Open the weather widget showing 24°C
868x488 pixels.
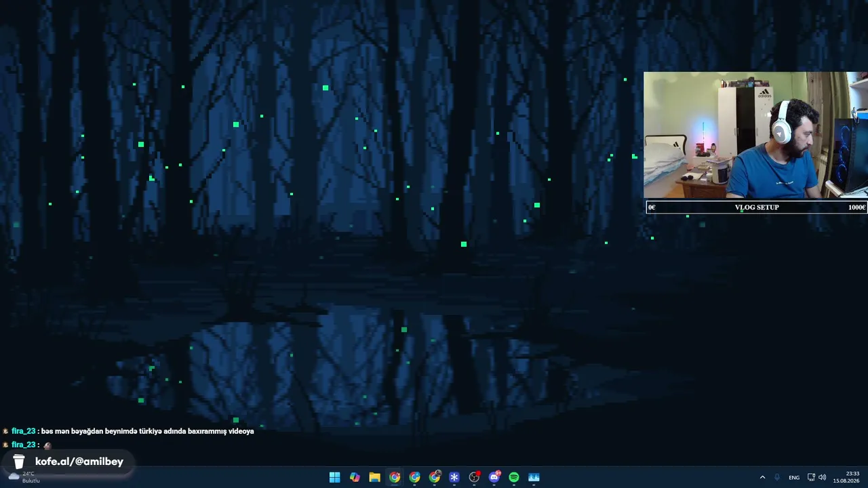click(24, 477)
